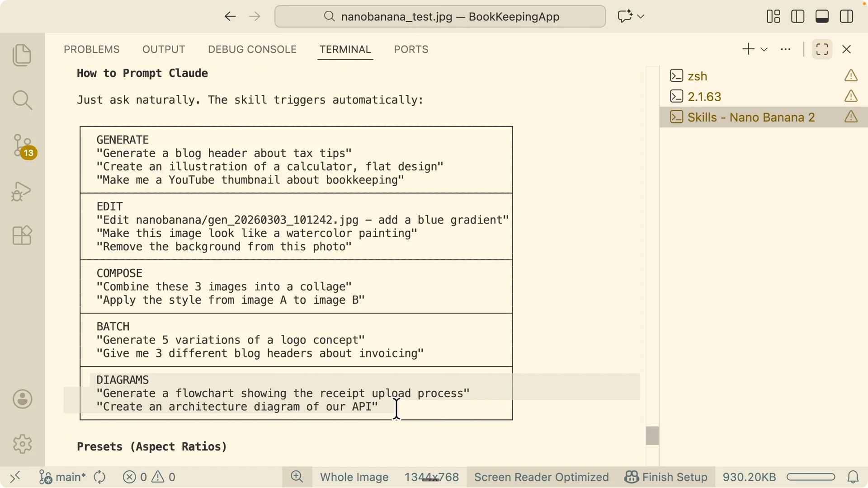Screen dimensions: 868x488
Task: Click the command center search field
Action: pyautogui.click(x=440, y=17)
